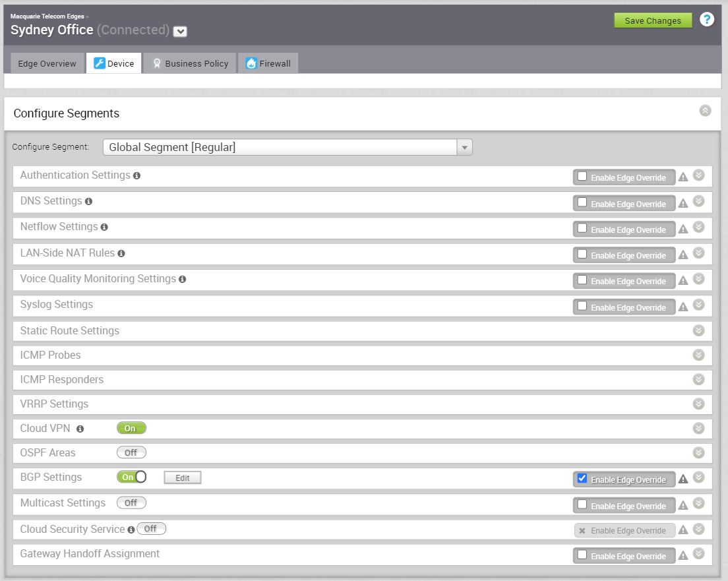Click the Save Changes button
Image resolution: width=728 pixels, height=581 pixels.
[x=653, y=20]
